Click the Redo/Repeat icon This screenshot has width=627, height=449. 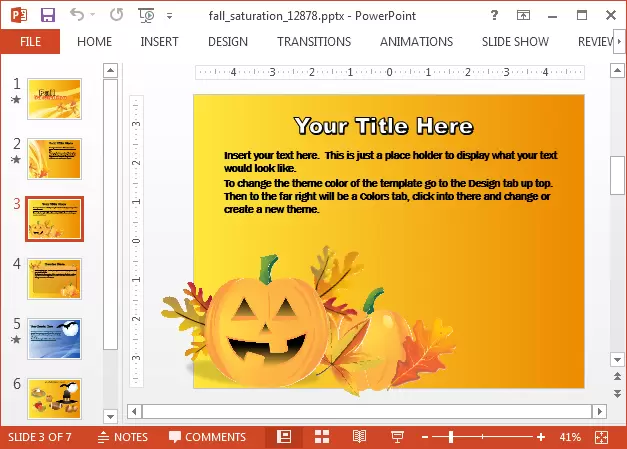pyautogui.click(x=116, y=16)
